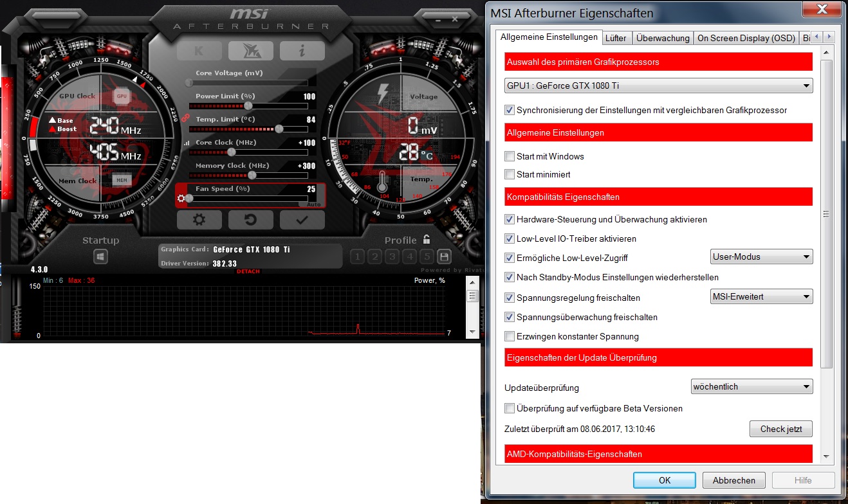This screenshot has width=848, height=504.
Task: Select profile slot 4
Action: point(409,257)
